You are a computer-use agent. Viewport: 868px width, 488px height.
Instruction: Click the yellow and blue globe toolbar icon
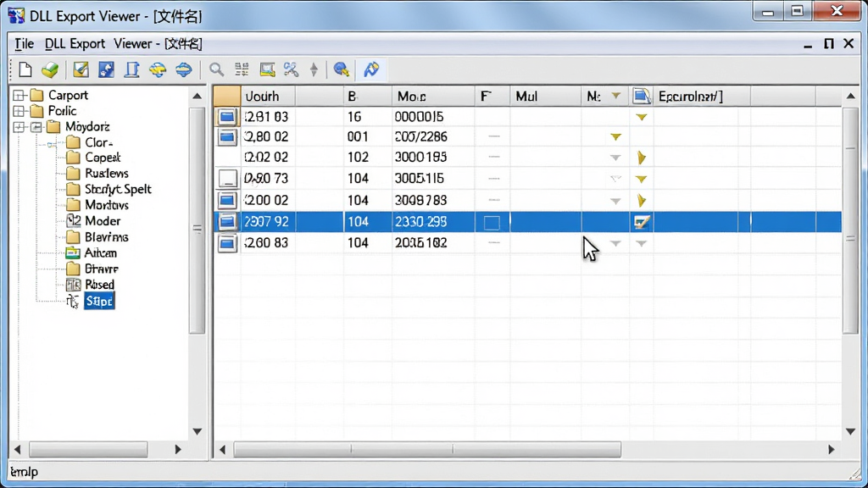point(158,69)
